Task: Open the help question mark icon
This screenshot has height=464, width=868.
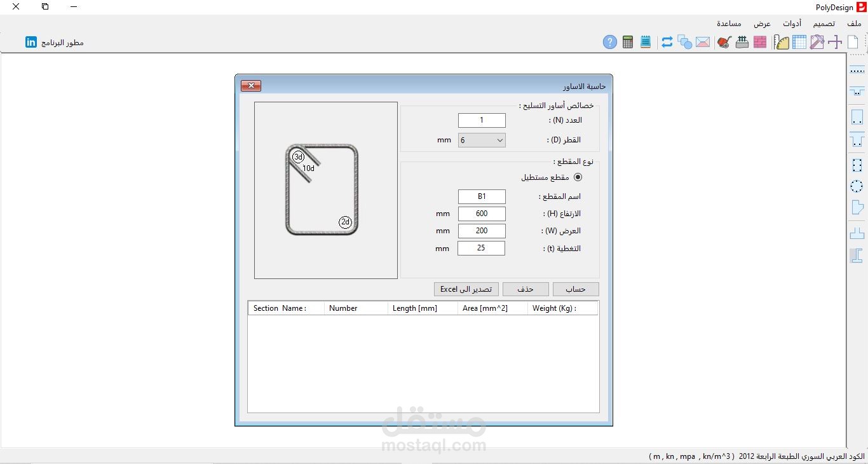Action: (610, 43)
